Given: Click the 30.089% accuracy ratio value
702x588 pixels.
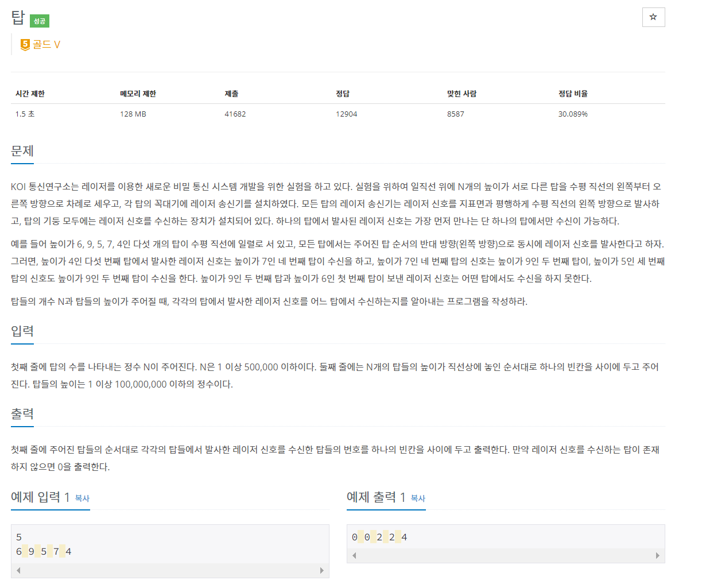Looking at the screenshot, I should coord(573,114).
